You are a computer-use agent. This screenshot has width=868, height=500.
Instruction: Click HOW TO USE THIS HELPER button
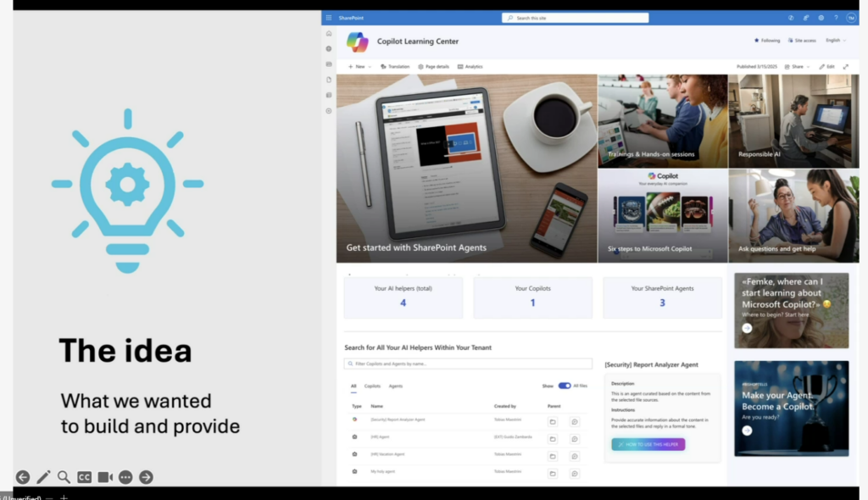pos(648,444)
